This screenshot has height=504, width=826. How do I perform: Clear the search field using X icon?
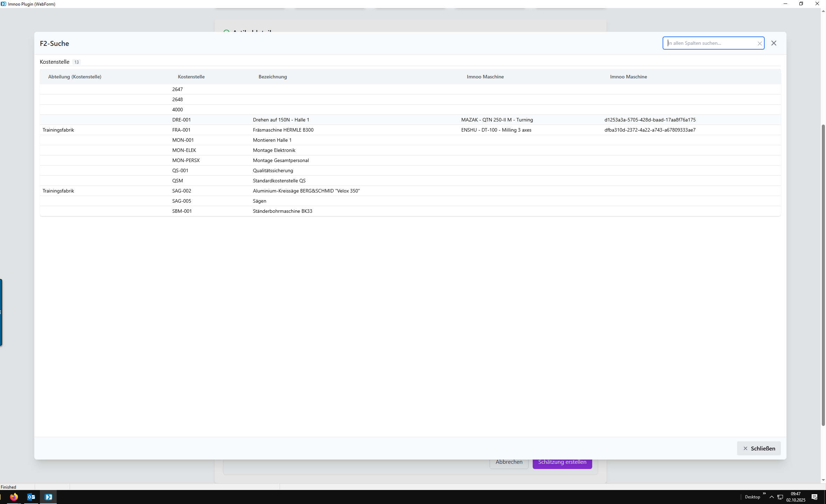point(759,43)
